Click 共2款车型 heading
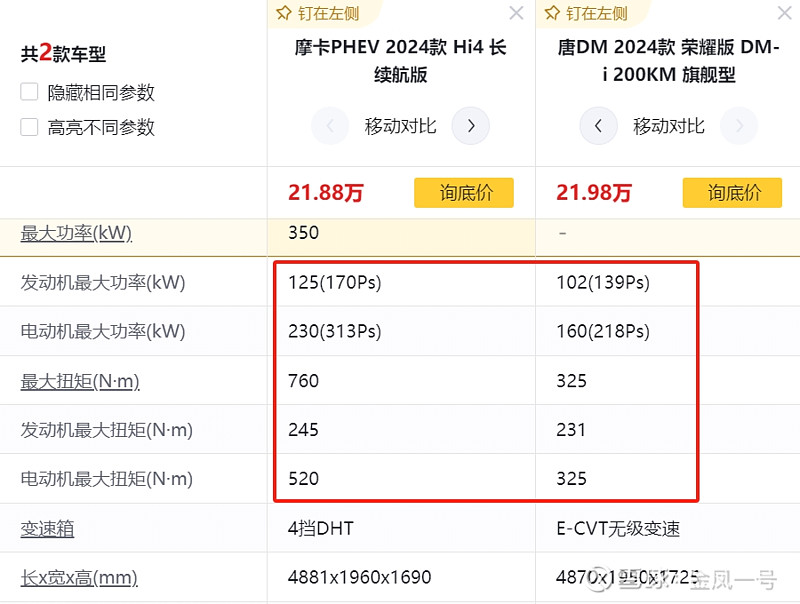Image resolution: width=800 pixels, height=604 pixels. click(63, 53)
